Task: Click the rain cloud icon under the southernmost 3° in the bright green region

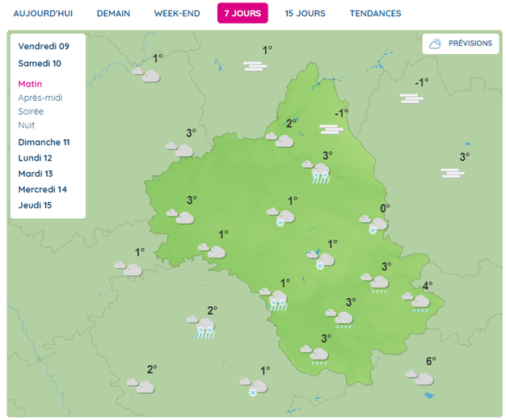Action: 314,355
